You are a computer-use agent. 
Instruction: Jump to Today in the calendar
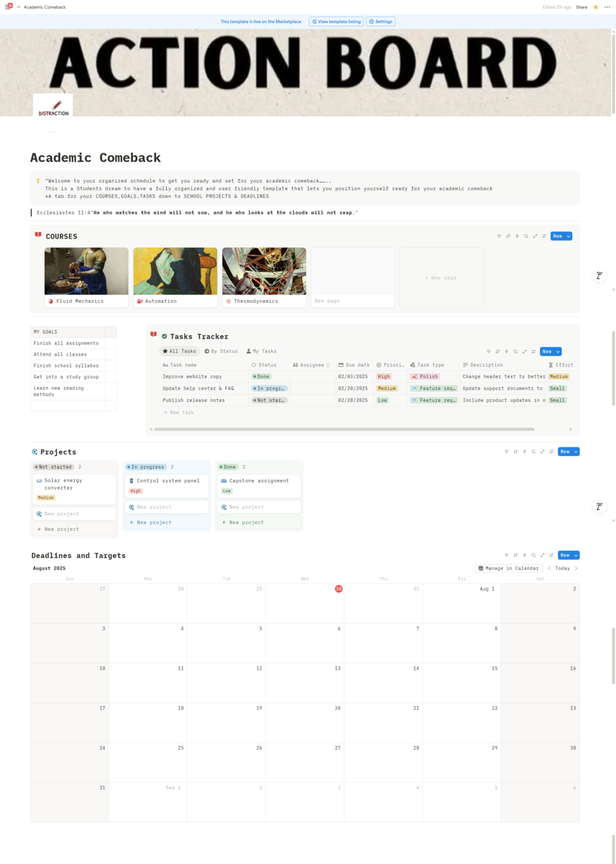point(563,568)
